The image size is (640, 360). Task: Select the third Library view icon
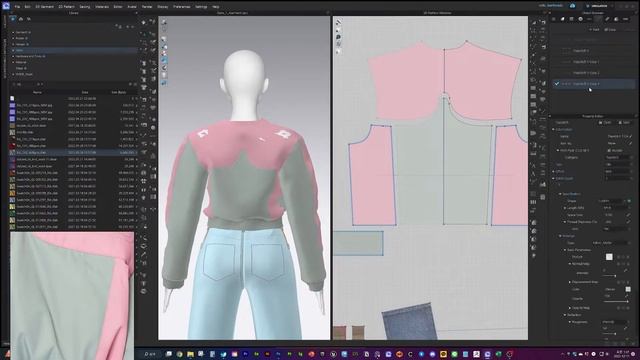pos(29,19)
